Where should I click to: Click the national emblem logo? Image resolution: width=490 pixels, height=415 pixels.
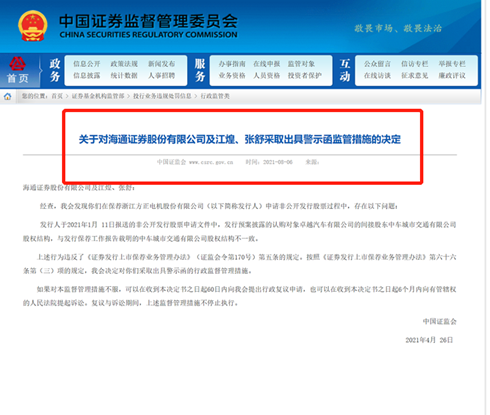tap(32, 26)
